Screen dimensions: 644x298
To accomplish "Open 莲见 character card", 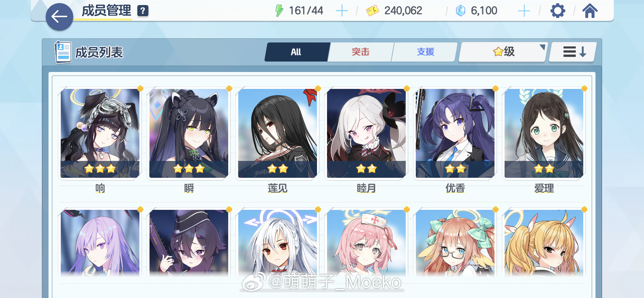I will (277, 133).
